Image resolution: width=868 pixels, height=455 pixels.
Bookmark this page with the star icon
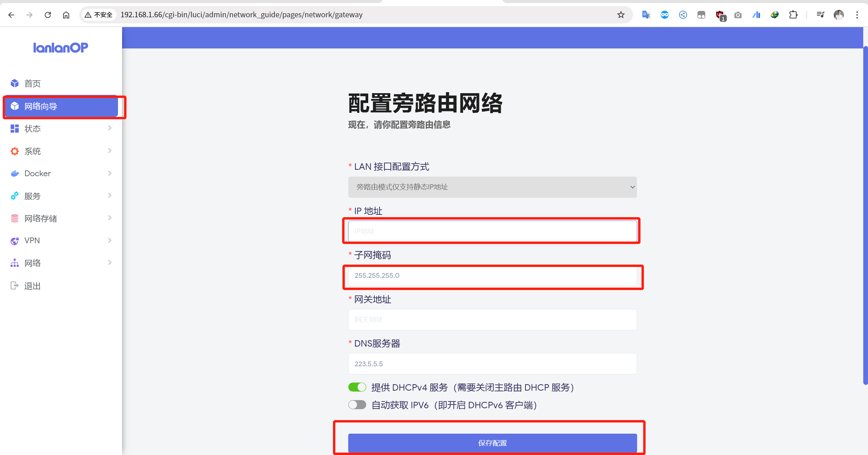tap(621, 15)
